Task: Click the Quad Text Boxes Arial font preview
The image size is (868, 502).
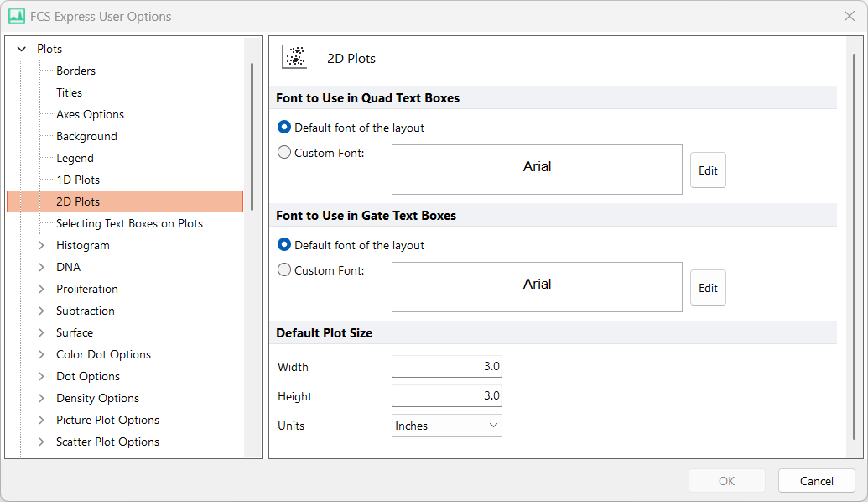Action: (537, 170)
